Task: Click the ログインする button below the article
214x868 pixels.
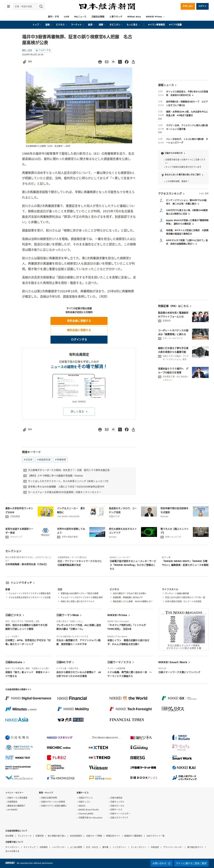Action: pyautogui.click(x=79, y=340)
